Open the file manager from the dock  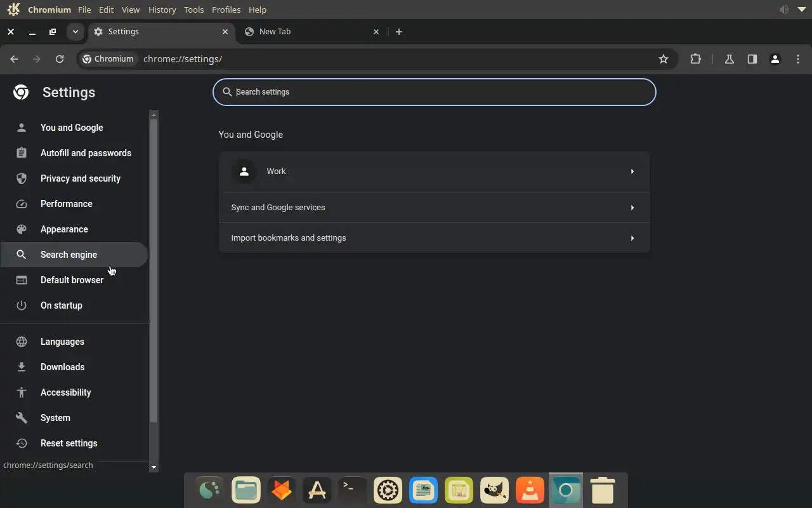(x=246, y=490)
